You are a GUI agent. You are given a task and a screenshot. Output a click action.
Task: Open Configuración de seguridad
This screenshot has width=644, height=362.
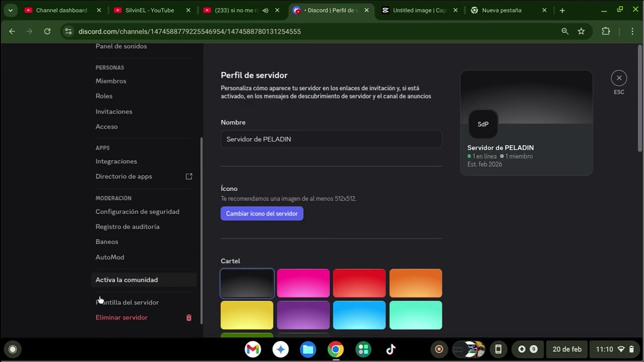pyautogui.click(x=137, y=212)
